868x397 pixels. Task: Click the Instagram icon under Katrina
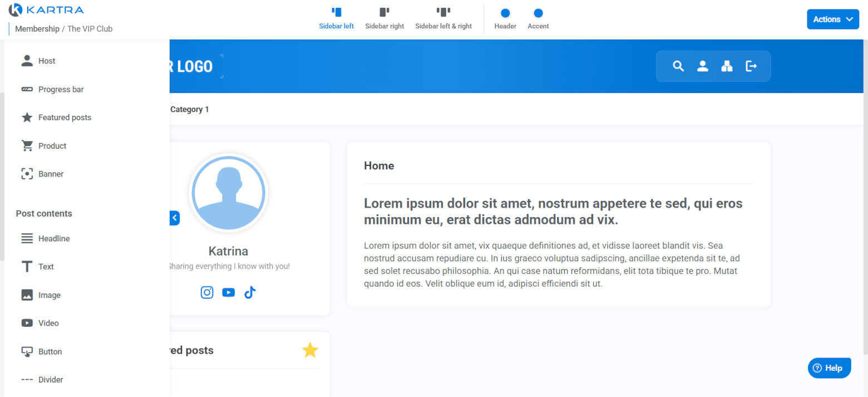click(207, 292)
